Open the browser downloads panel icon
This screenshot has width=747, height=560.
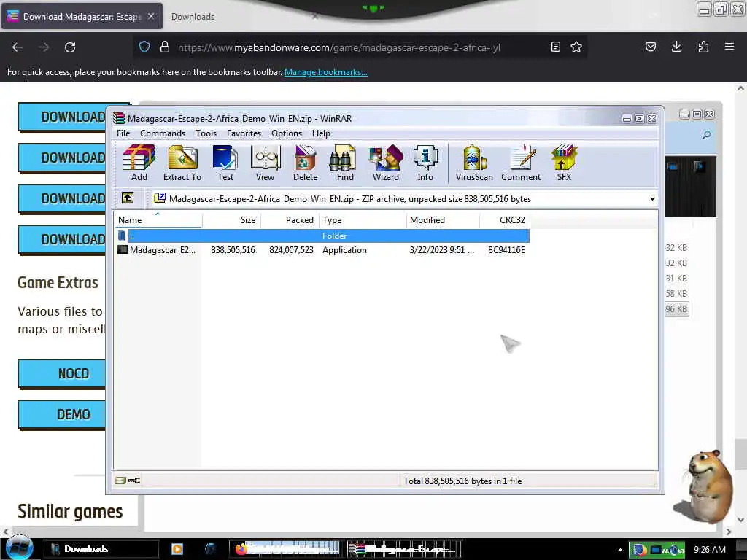point(676,47)
